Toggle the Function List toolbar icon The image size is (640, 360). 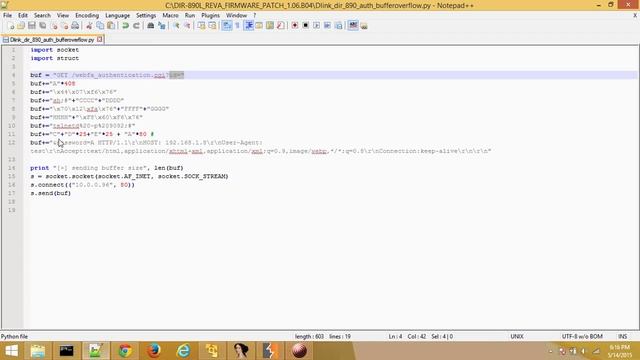[x=280, y=26]
